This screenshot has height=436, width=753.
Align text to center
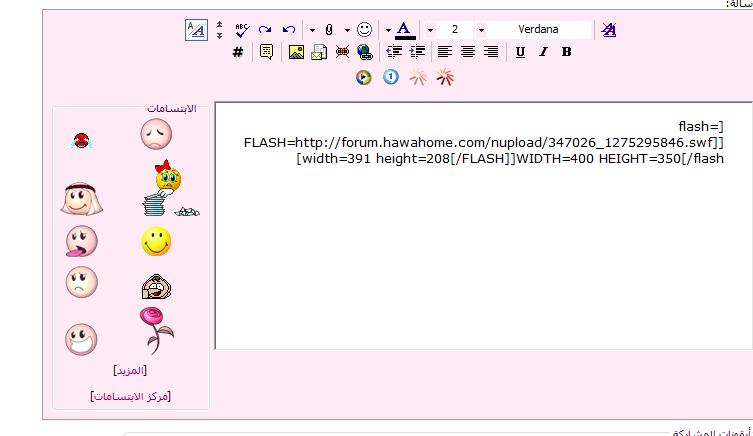coord(468,52)
